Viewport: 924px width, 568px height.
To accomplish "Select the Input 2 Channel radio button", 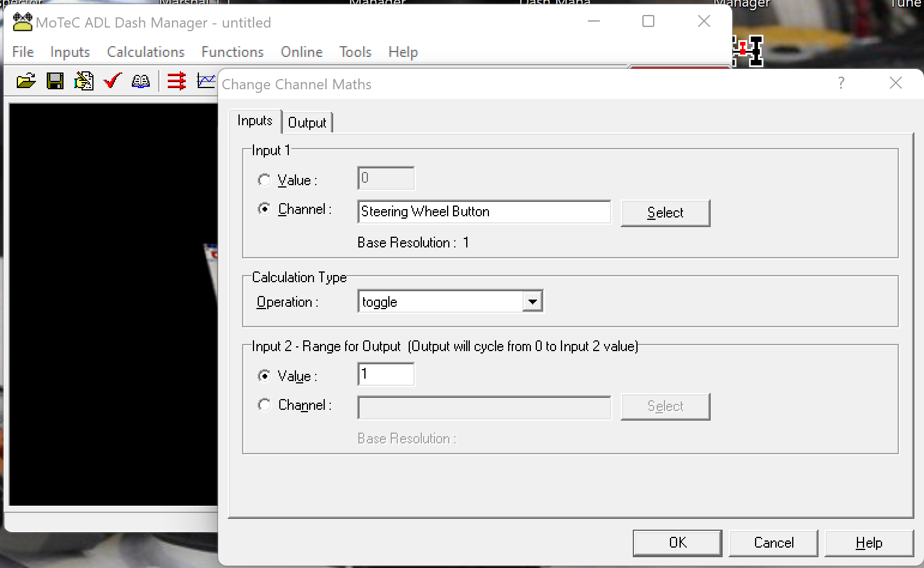I will (x=264, y=404).
